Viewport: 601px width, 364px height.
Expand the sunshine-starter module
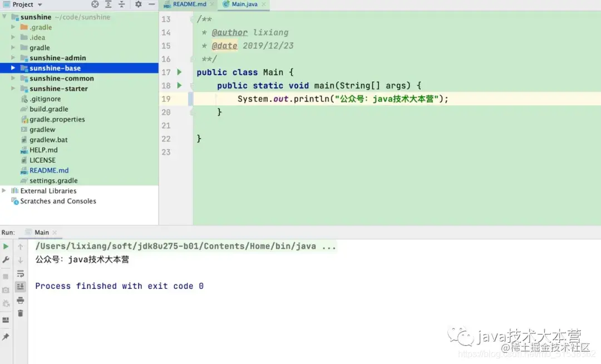(13, 88)
